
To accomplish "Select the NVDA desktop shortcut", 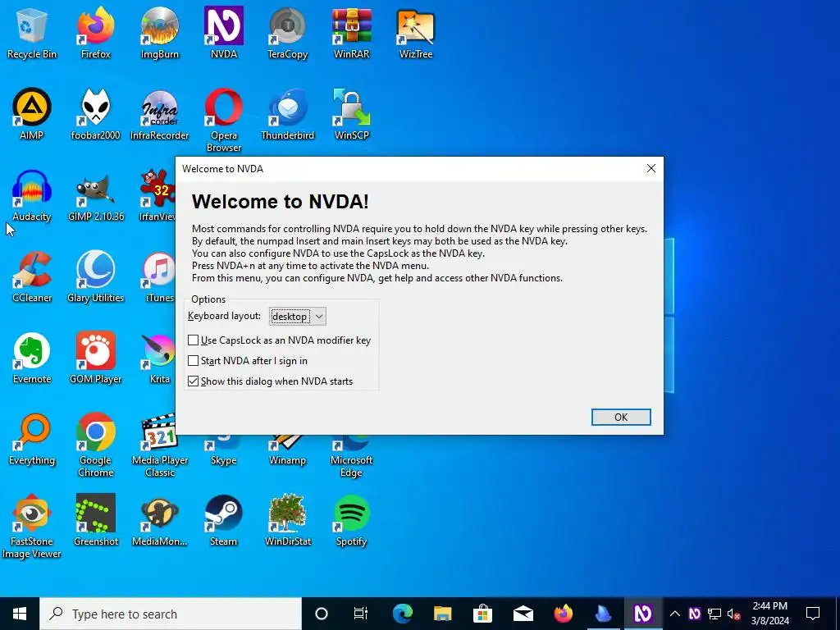I will tap(224, 33).
